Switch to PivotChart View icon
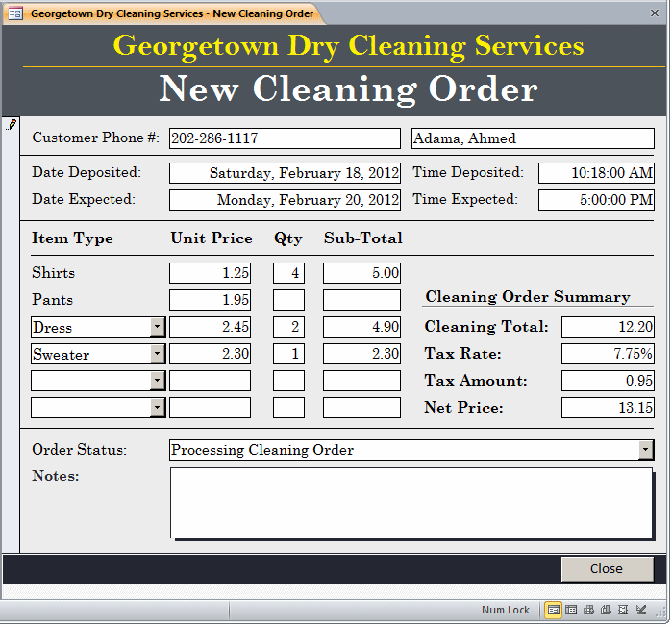Viewport: 672px width, 626px height. (606, 610)
